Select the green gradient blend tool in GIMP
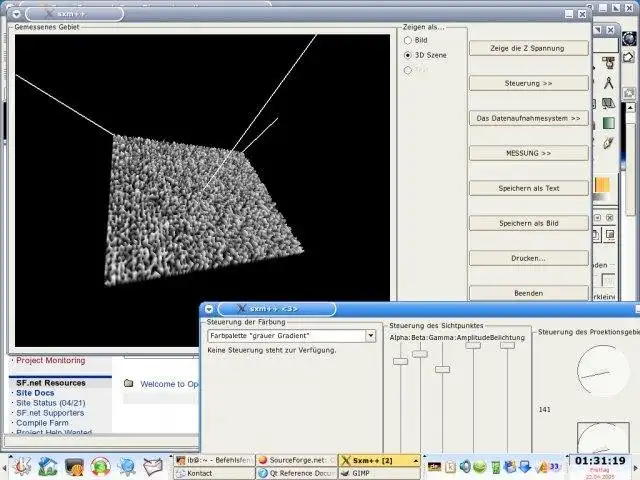 (x=609, y=123)
